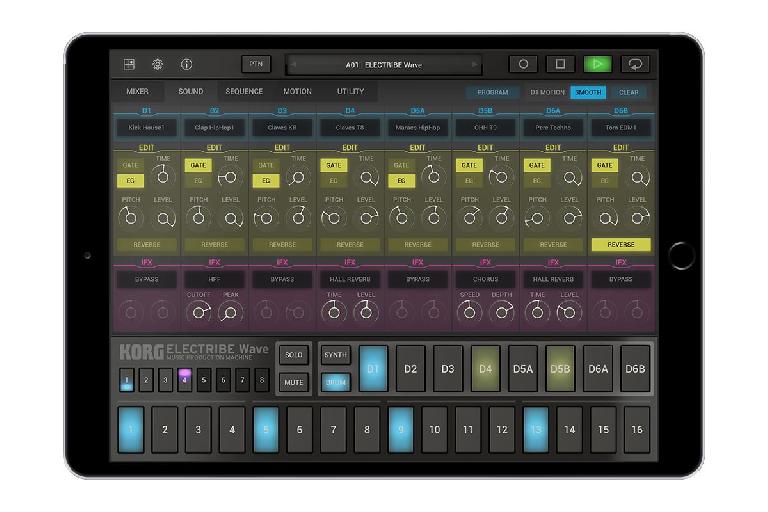
Task: Switch to the SOUND tab
Action: coord(191,92)
